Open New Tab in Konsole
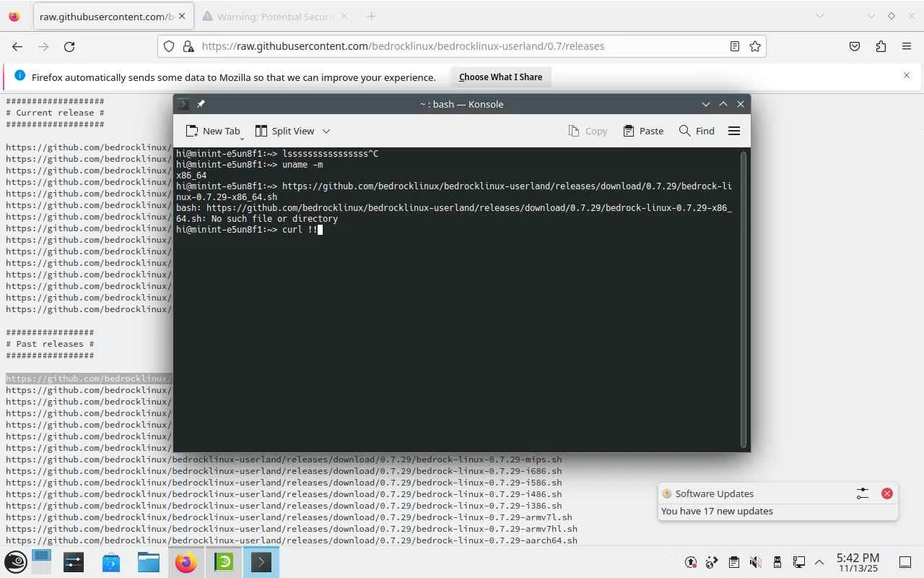Viewport: 924px width, 578px height. [x=212, y=131]
